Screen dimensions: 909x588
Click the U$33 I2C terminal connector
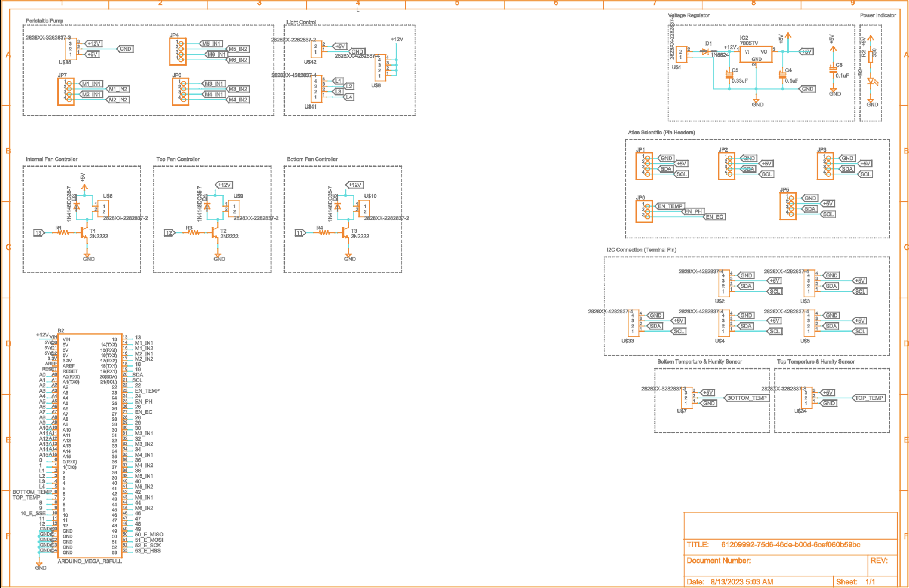(x=634, y=323)
